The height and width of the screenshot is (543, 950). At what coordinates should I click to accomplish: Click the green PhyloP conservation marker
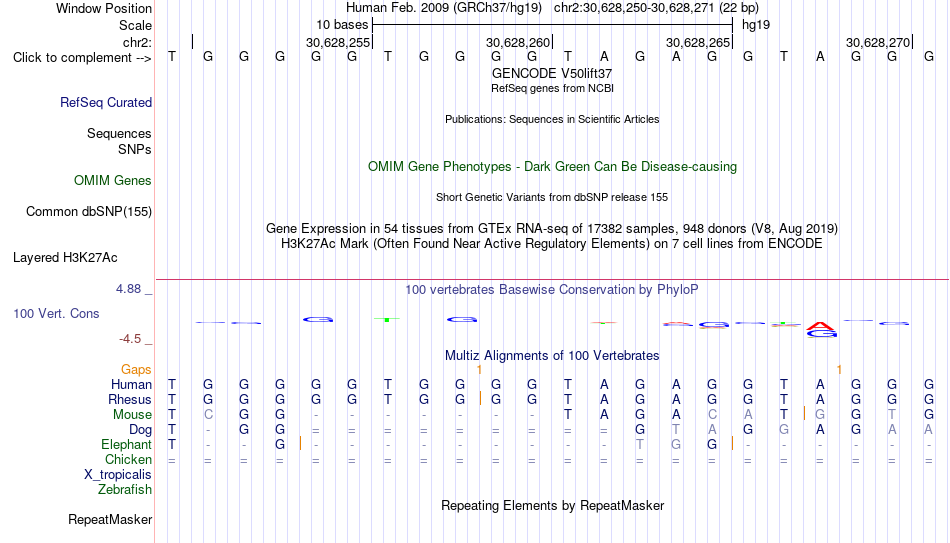[x=387, y=319]
